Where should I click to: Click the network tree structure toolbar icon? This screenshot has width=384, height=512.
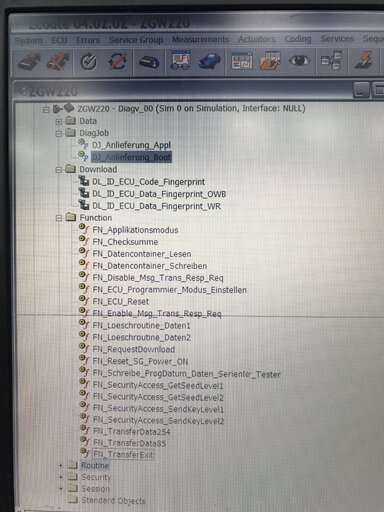331,60
